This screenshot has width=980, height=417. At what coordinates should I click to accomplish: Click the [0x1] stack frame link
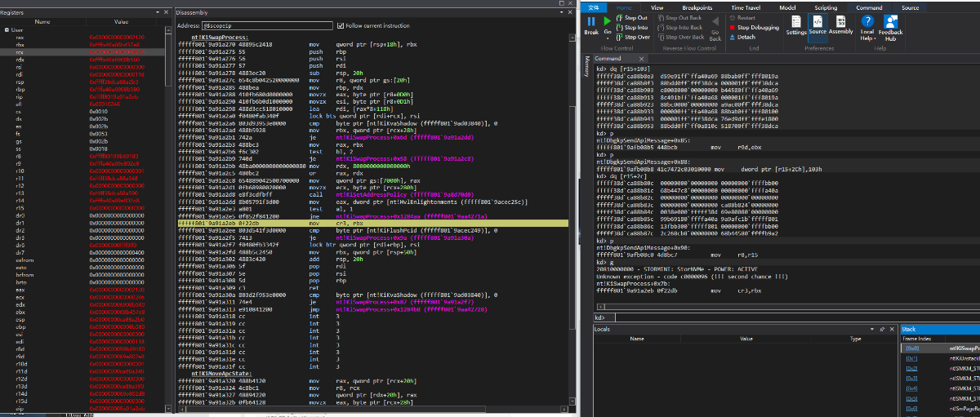click(911, 358)
